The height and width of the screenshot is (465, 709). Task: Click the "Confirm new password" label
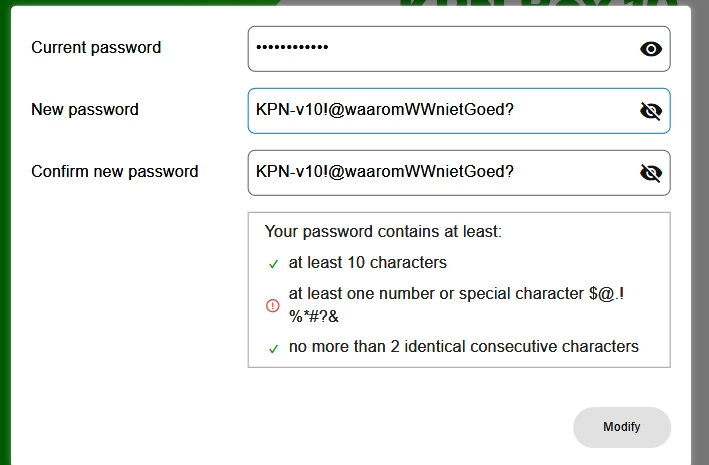[115, 171]
